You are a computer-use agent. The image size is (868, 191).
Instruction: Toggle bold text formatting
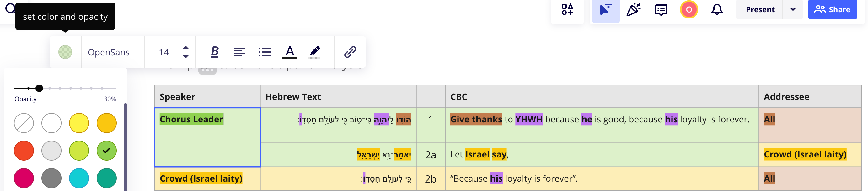click(215, 52)
